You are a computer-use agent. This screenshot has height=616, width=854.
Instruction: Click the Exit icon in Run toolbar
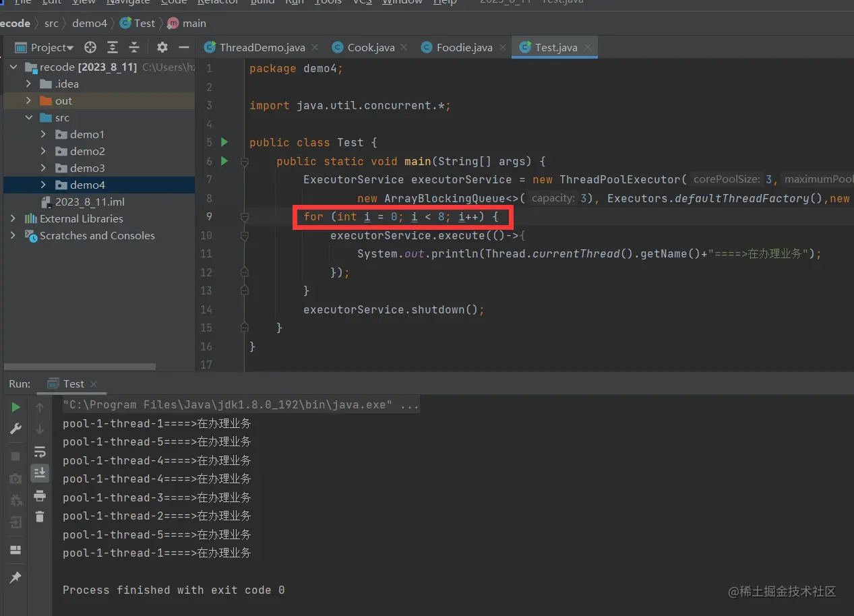[x=16, y=522]
